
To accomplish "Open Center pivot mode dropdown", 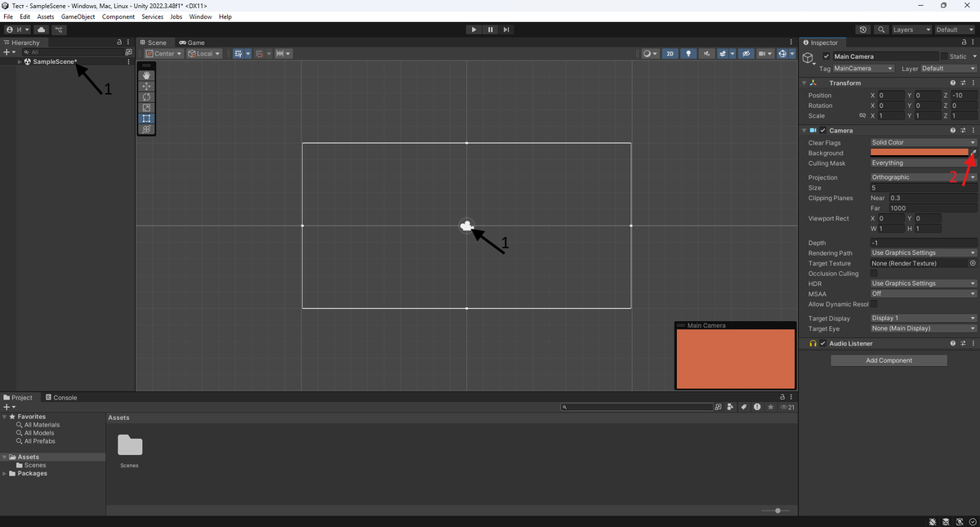I will [x=164, y=54].
